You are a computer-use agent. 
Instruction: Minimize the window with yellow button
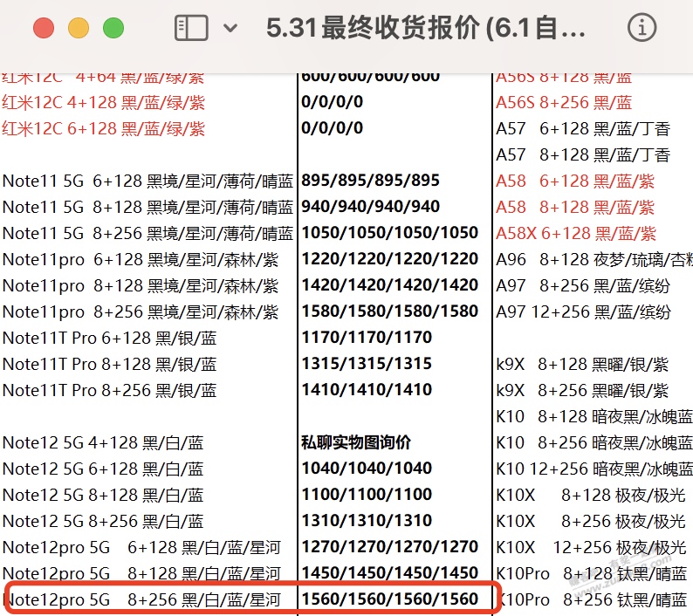[x=79, y=28]
